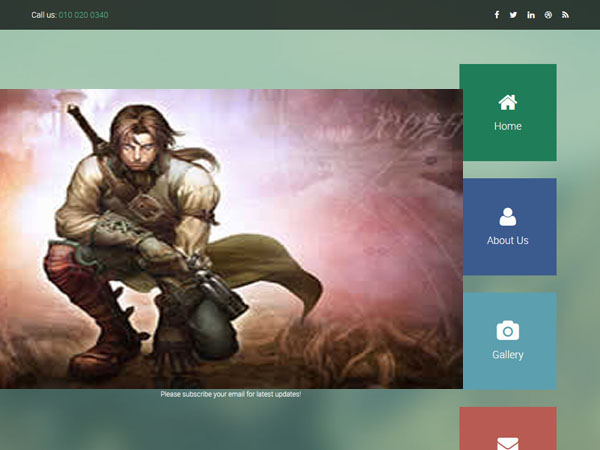The image size is (600, 450).
Task: Visit the LinkedIn profile icon
Action: pos(530,15)
